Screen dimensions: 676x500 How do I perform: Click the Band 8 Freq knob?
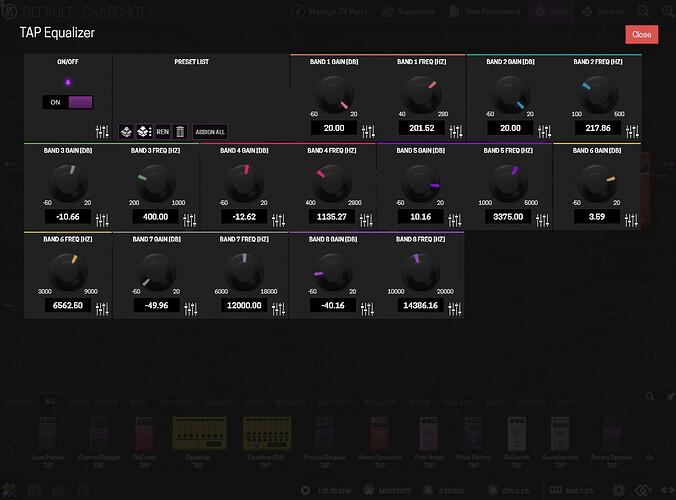coord(420,272)
